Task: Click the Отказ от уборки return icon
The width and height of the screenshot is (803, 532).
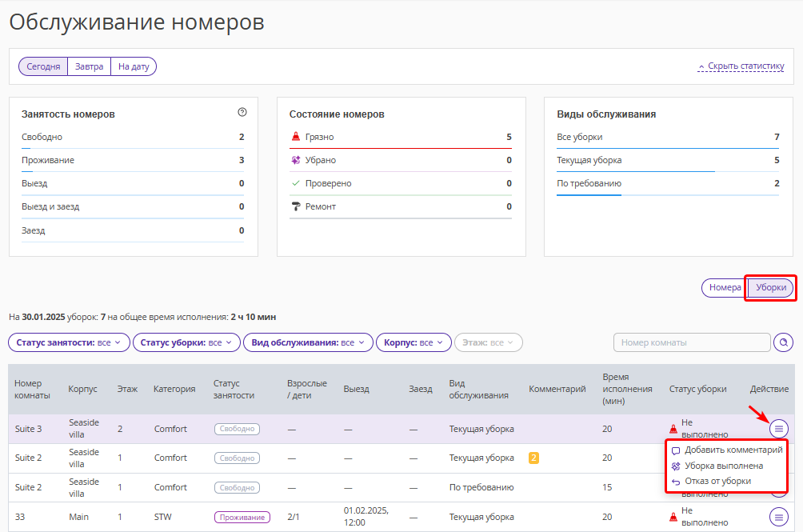Action: tap(676, 482)
